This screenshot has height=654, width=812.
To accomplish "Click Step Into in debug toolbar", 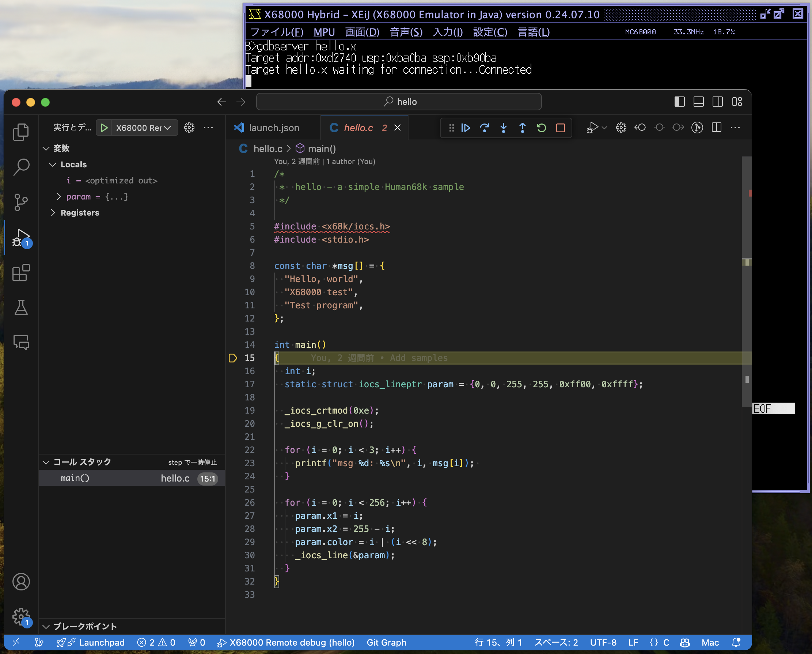I will click(x=504, y=128).
